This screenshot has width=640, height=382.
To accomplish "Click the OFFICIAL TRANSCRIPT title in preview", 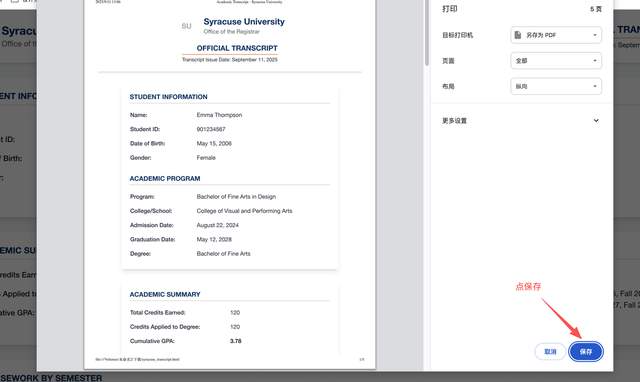I will [x=237, y=48].
